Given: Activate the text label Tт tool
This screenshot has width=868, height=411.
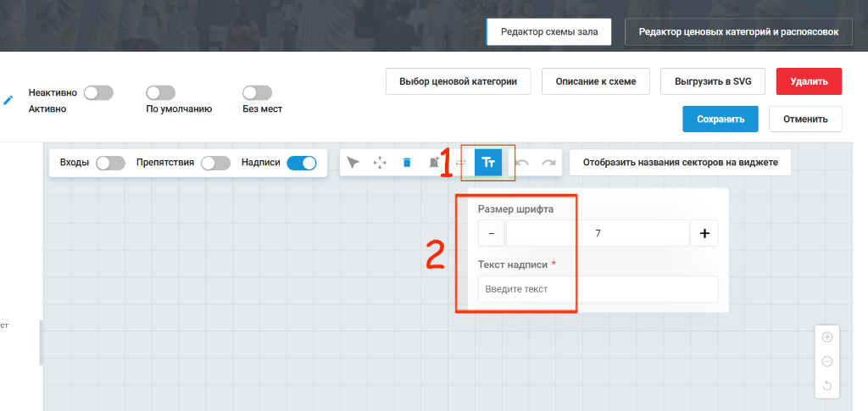Looking at the screenshot, I should click(487, 162).
